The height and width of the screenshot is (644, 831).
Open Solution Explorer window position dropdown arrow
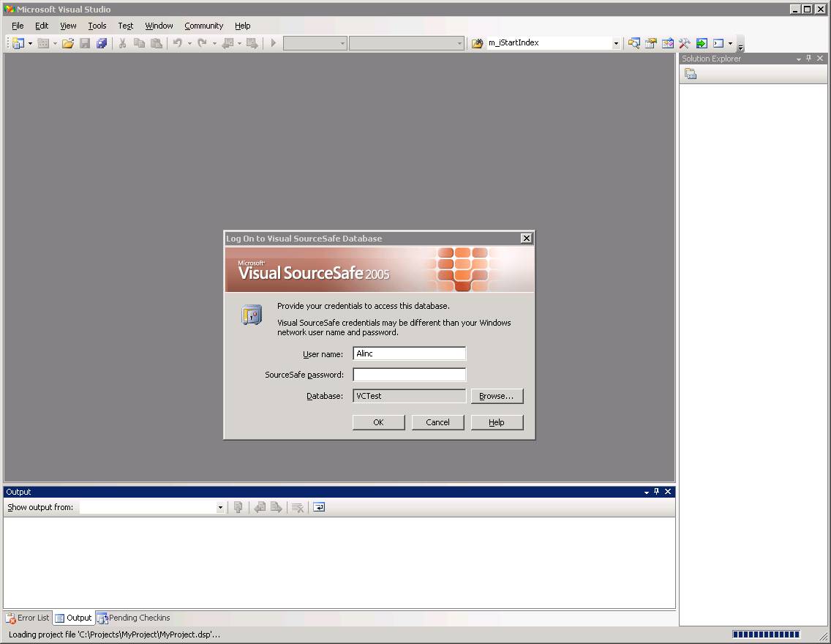[799, 59]
